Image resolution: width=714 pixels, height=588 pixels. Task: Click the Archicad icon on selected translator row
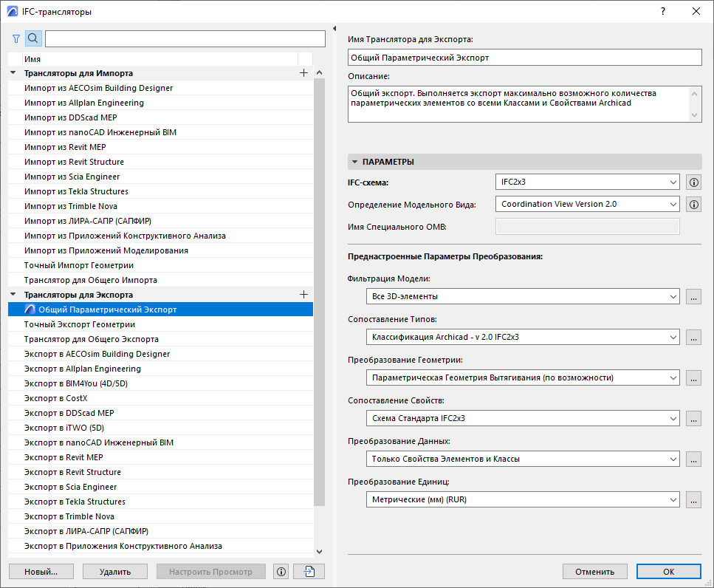click(x=30, y=310)
